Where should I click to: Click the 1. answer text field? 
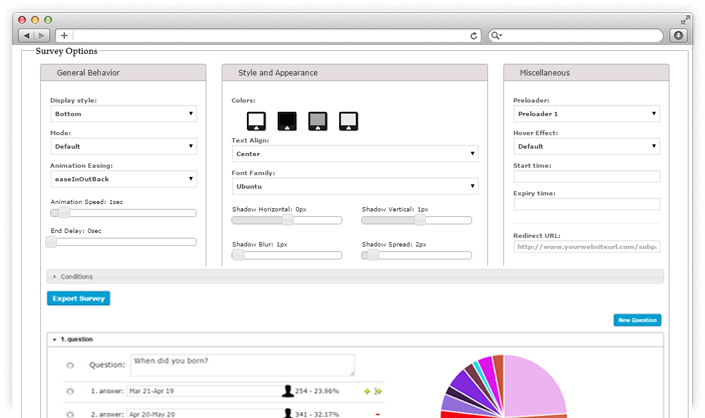(205, 391)
